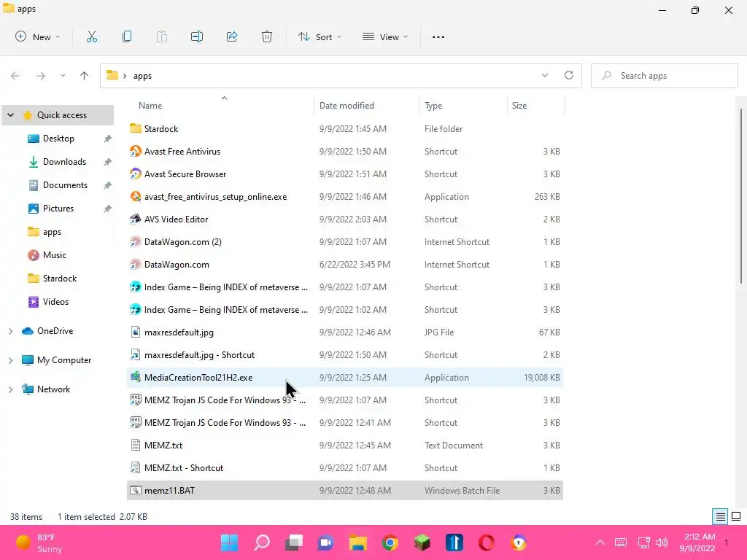Click the Music icon in sidebar

pyautogui.click(x=34, y=255)
